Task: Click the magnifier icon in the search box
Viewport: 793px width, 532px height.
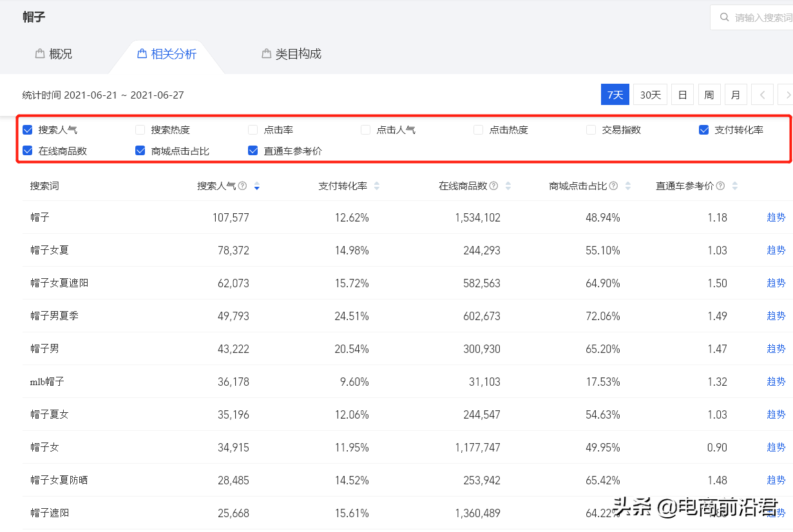Action: point(725,17)
